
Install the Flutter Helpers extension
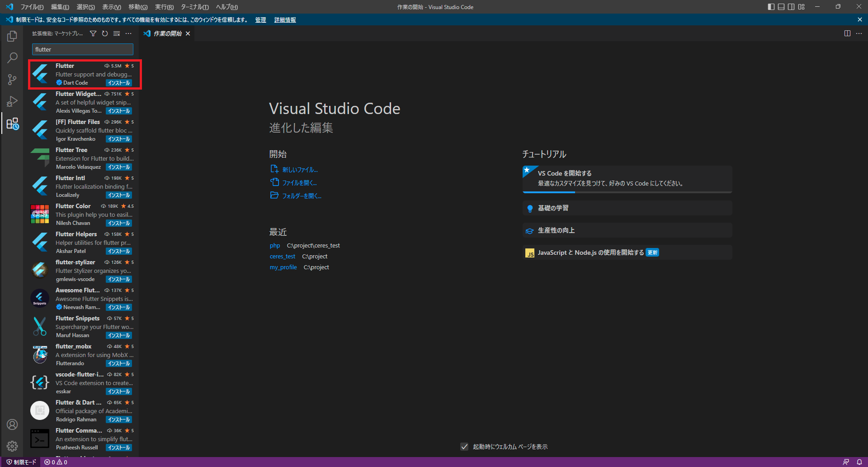pyautogui.click(x=119, y=251)
